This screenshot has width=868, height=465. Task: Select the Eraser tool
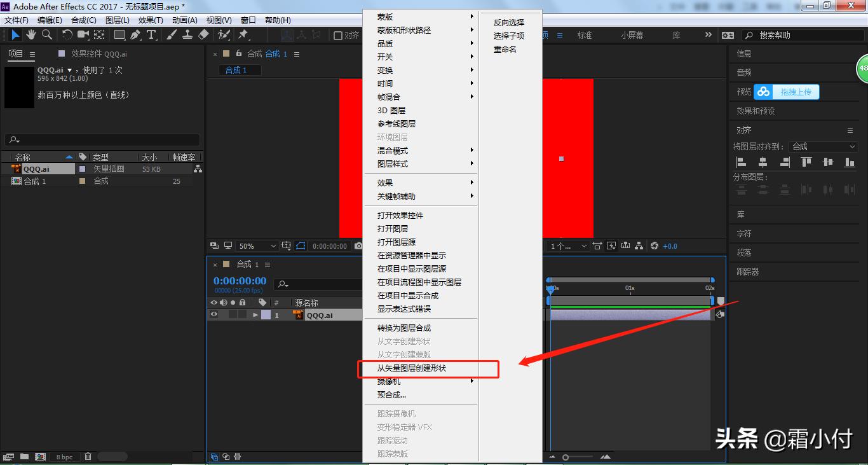pos(202,34)
